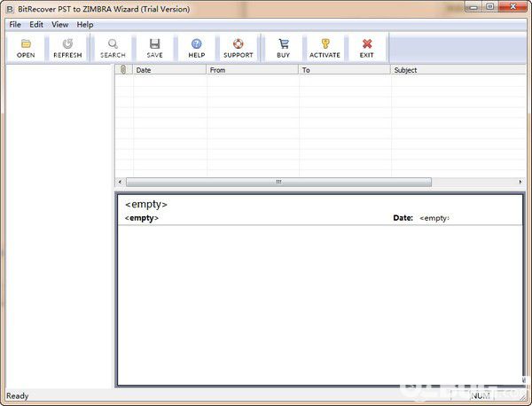532x406 pixels.
Task: Click the horizontal scrollbar left arrow
Action: click(120, 182)
